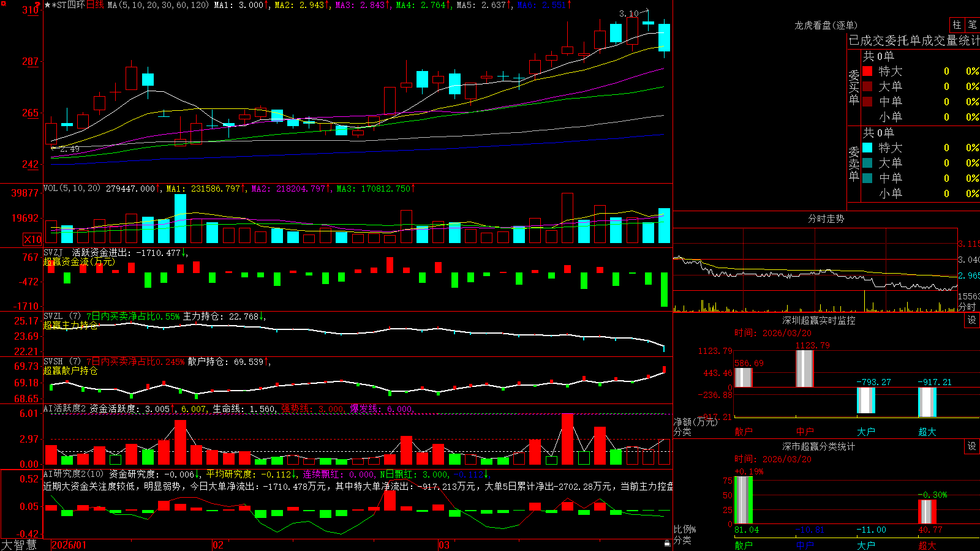Click the 2026/01 date marker on timeline

[x=69, y=545]
